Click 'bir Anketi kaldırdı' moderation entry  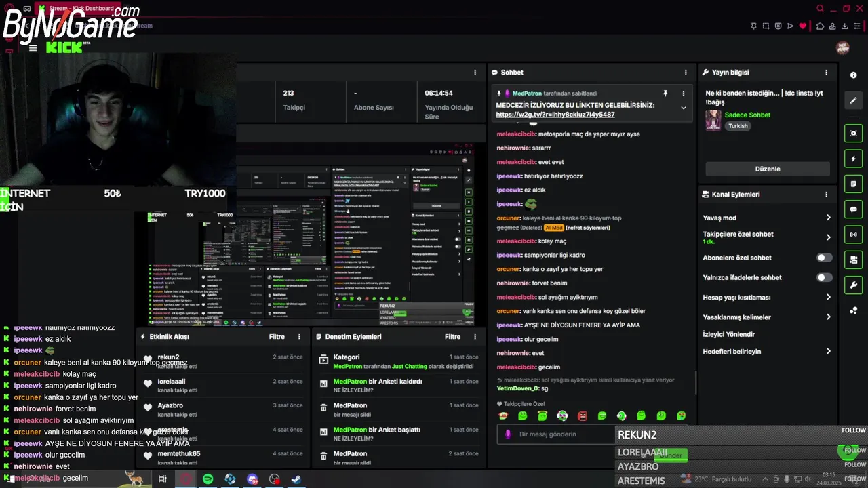tap(399, 386)
